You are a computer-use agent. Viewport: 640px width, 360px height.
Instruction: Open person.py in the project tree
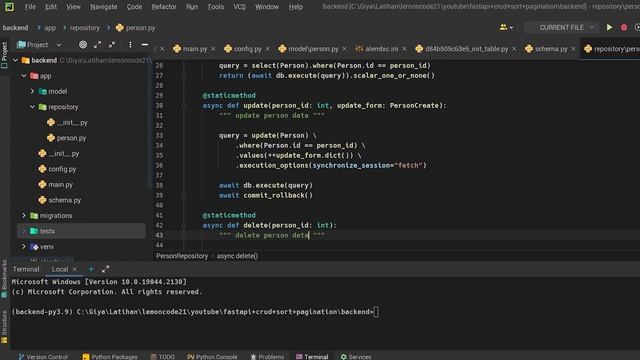[x=67, y=138]
